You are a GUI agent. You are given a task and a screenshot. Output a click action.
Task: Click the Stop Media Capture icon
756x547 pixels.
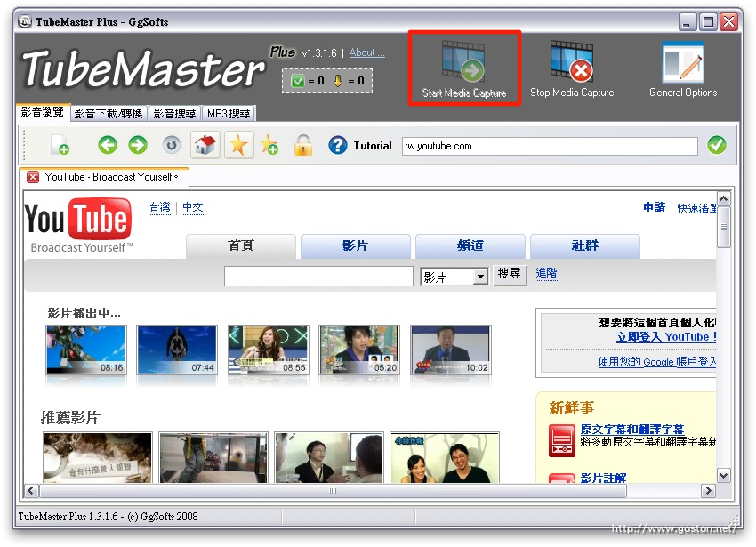click(572, 60)
